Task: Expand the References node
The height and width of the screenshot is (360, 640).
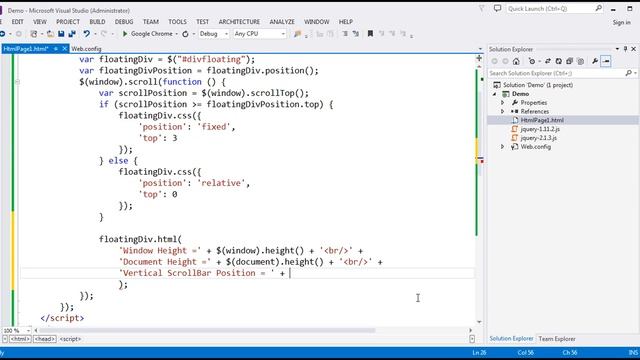Action: click(503, 111)
